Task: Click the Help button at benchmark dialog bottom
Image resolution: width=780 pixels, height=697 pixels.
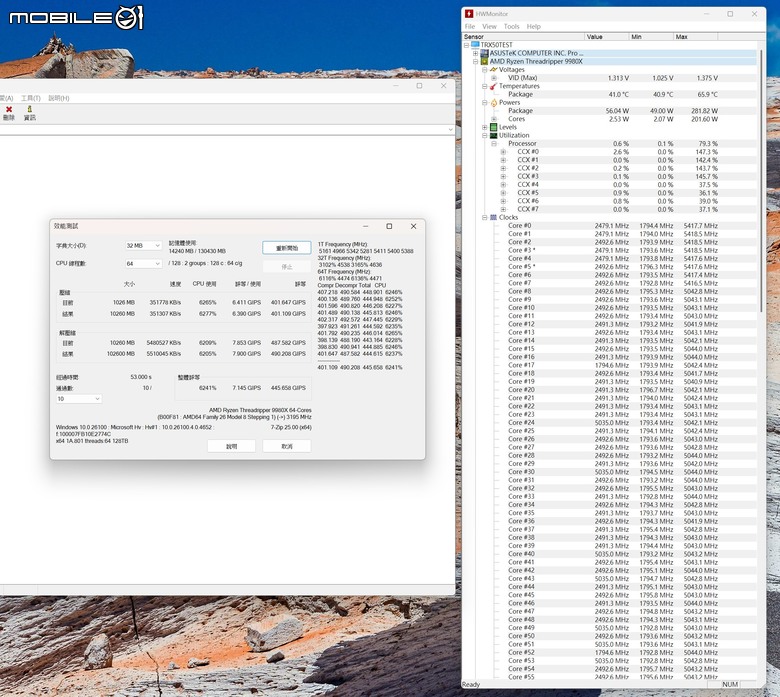Action: (231, 446)
